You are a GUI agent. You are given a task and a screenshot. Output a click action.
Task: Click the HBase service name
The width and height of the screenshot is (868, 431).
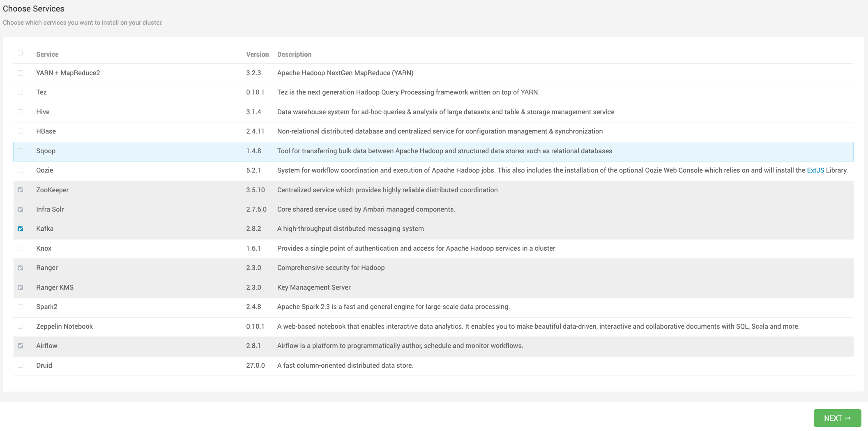point(46,131)
